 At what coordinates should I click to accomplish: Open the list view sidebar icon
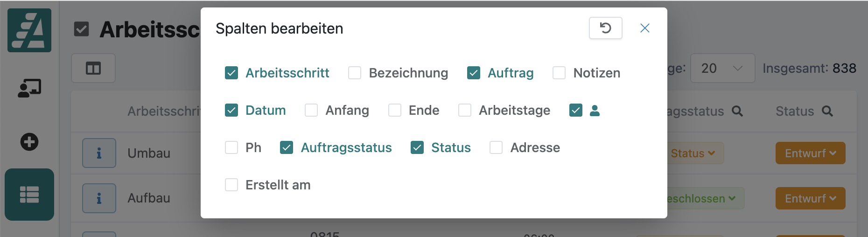click(29, 195)
